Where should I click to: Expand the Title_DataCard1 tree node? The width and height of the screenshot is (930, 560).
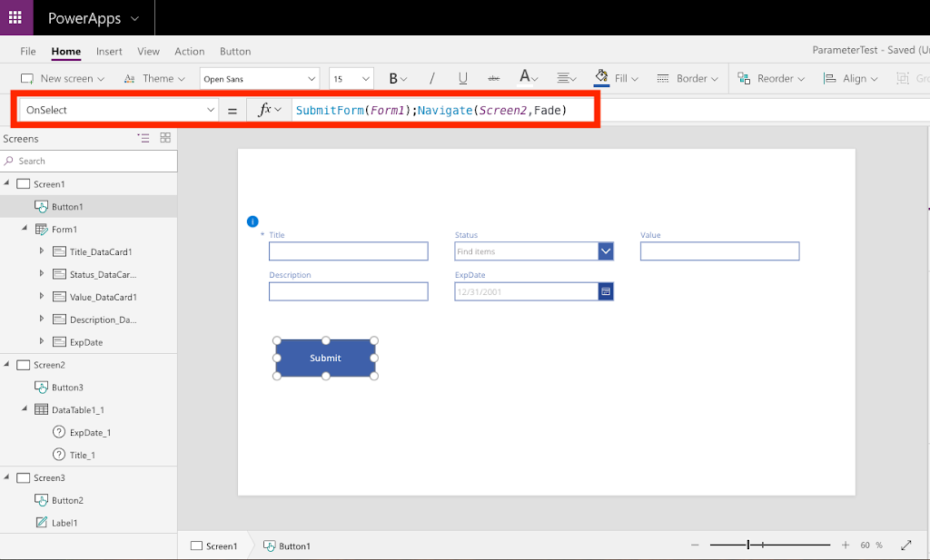42,251
